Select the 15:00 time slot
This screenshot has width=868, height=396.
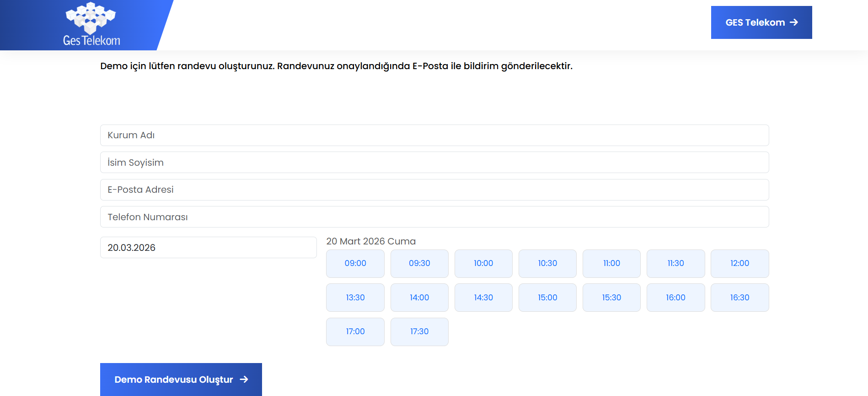[x=547, y=298]
